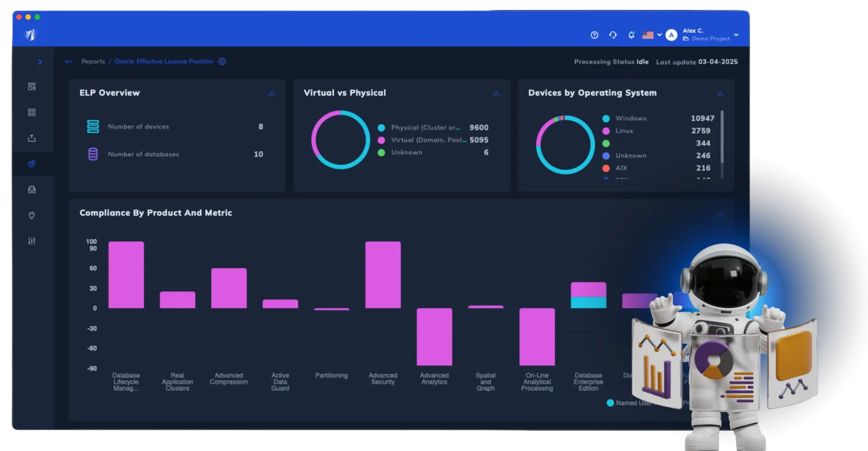Export the ELP Overview card
Image resolution: width=868 pixels, height=451 pixels.
(272, 93)
